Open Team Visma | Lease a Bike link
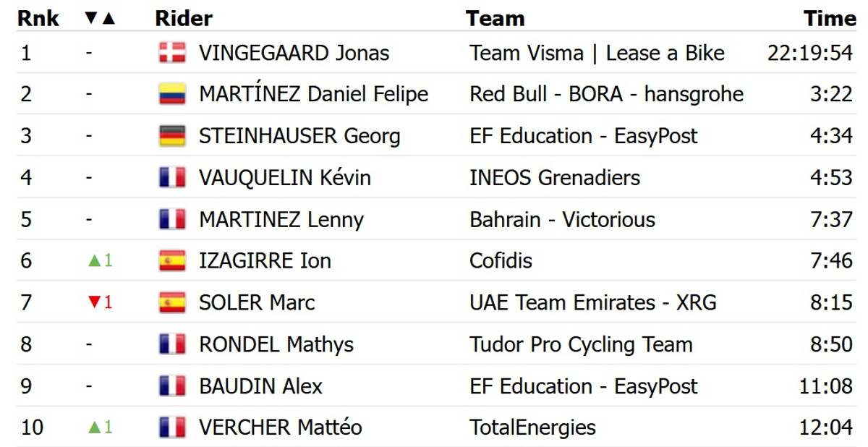The height and width of the screenshot is (447, 868). tap(597, 53)
